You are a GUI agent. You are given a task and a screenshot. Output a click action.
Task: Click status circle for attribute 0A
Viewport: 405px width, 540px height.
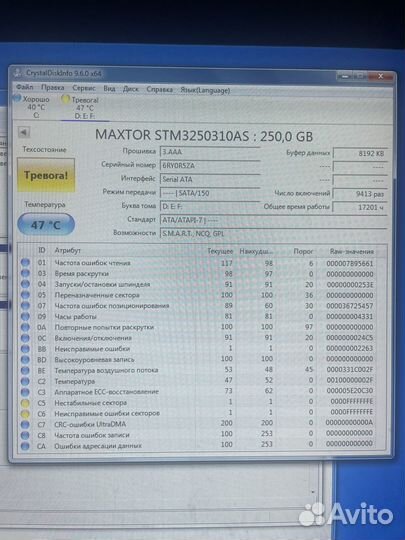25,327
